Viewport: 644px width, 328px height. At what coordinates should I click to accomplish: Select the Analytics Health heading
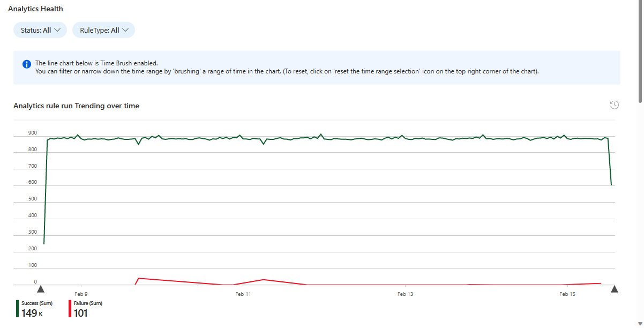tap(35, 9)
